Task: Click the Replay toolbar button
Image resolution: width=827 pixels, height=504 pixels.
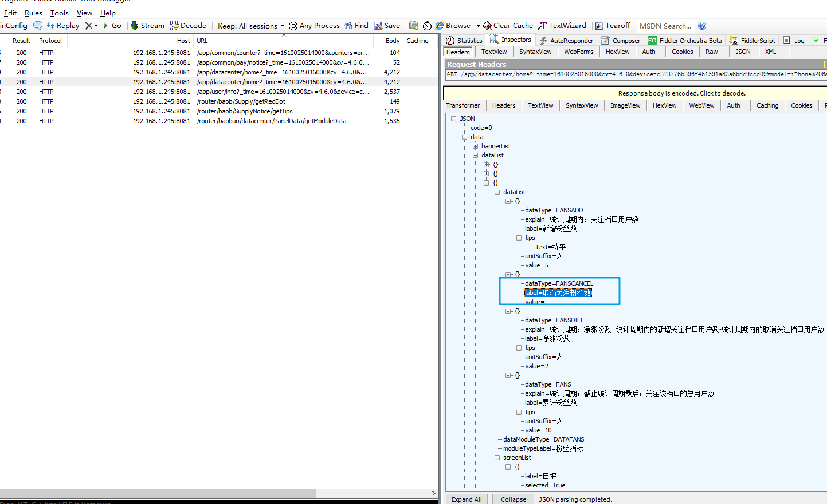Action: pos(63,26)
